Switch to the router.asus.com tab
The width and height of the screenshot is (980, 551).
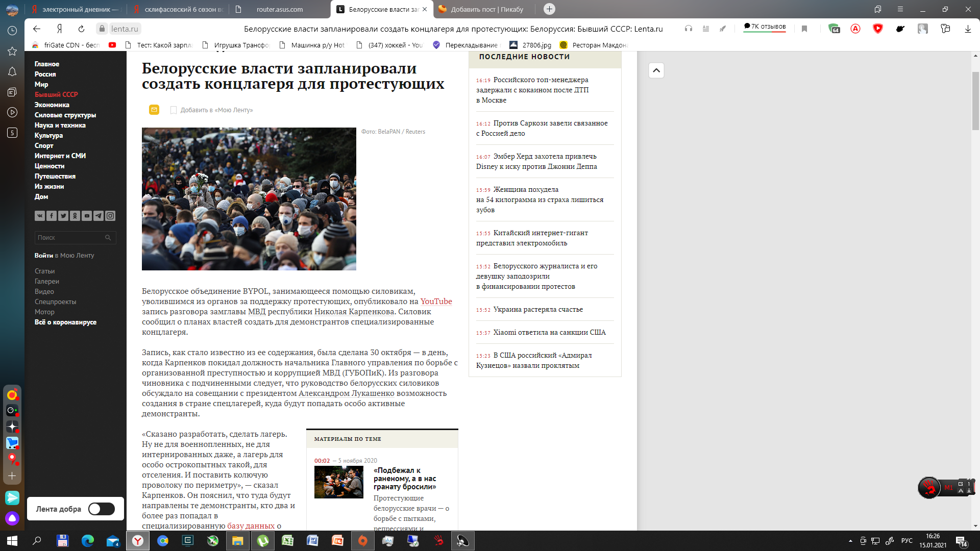tap(279, 9)
